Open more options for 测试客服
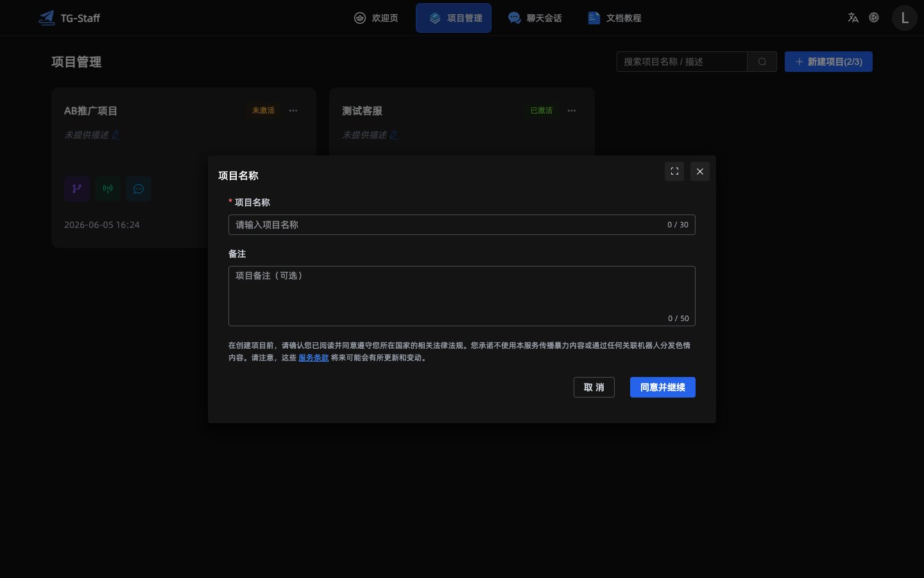Image resolution: width=924 pixels, height=578 pixels. click(572, 110)
